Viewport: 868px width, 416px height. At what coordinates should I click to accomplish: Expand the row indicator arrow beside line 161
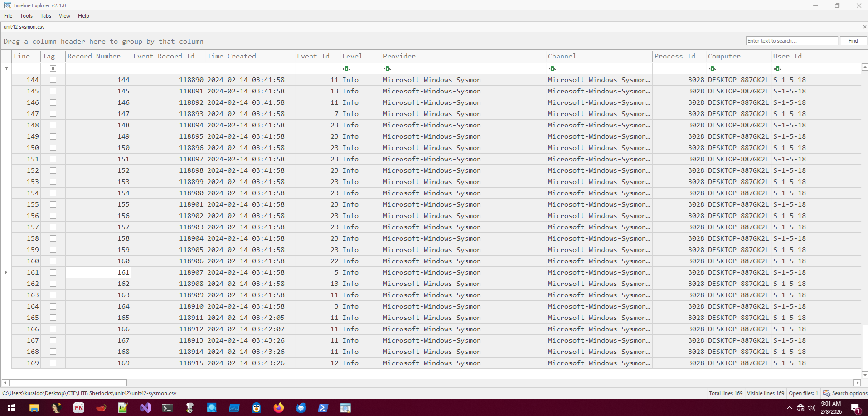click(6, 272)
